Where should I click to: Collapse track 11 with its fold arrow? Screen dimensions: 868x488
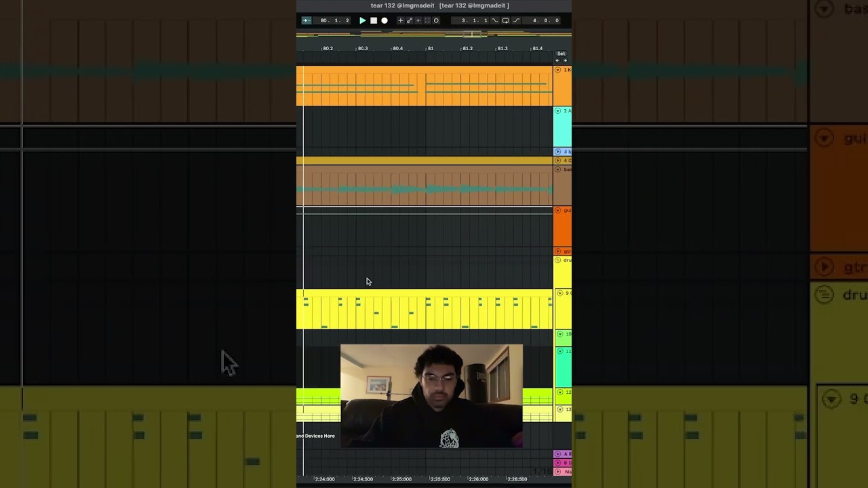tap(559, 351)
